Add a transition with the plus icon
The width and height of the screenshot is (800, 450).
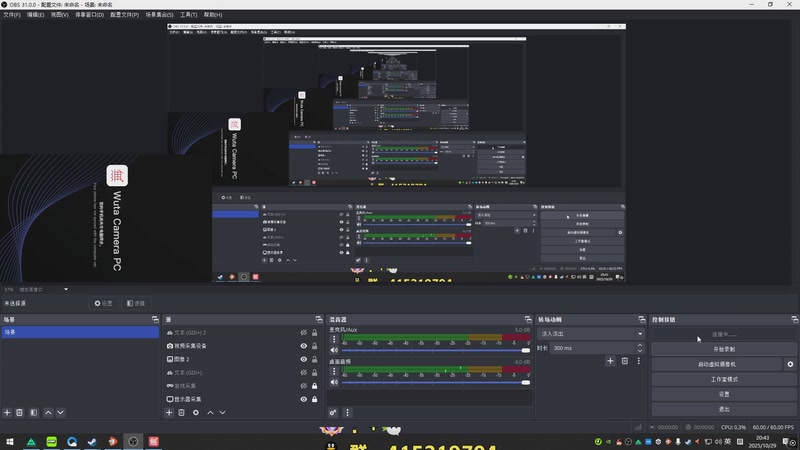coord(610,361)
